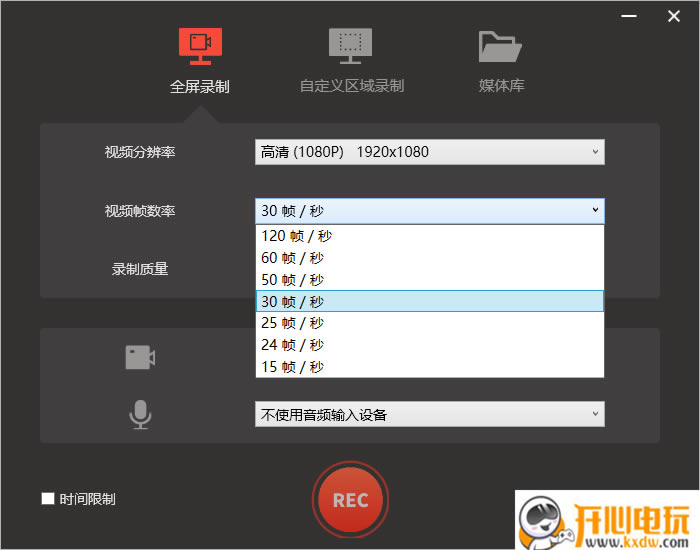
Task: Close the recorder window
Action: tap(674, 16)
